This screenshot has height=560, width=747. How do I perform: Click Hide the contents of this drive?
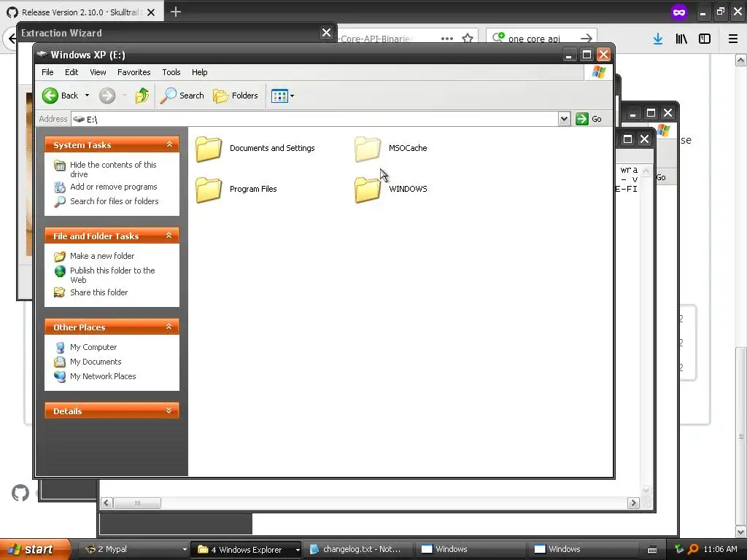(113, 169)
